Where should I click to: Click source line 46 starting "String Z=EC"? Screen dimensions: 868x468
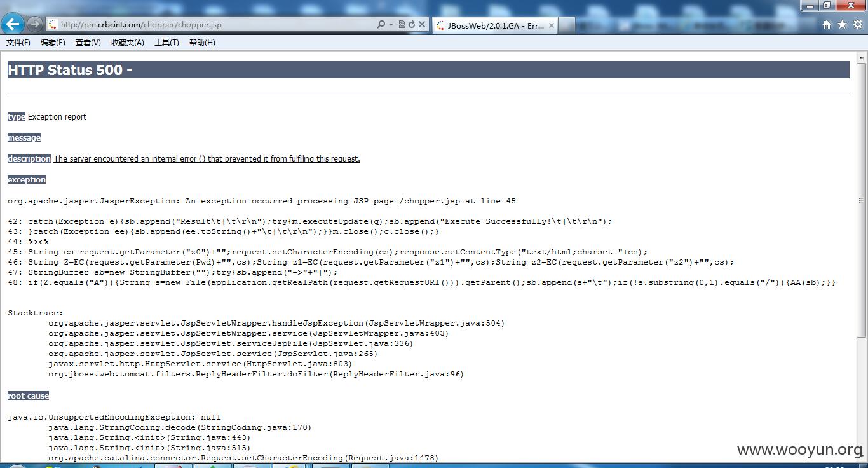click(371, 262)
